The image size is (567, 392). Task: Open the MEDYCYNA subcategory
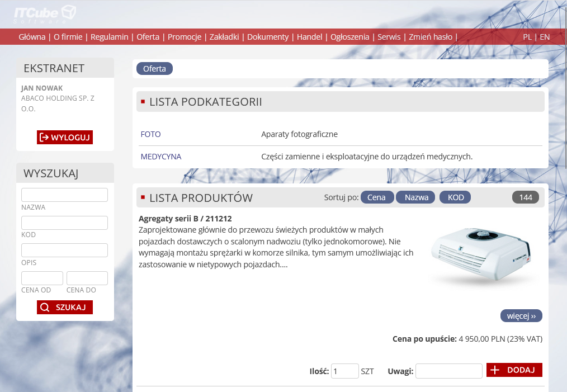click(161, 157)
